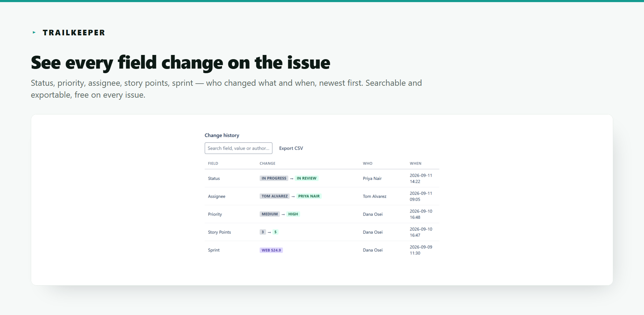Click the TOM ALVAREZ assignee badge

click(x=275, y=196)
